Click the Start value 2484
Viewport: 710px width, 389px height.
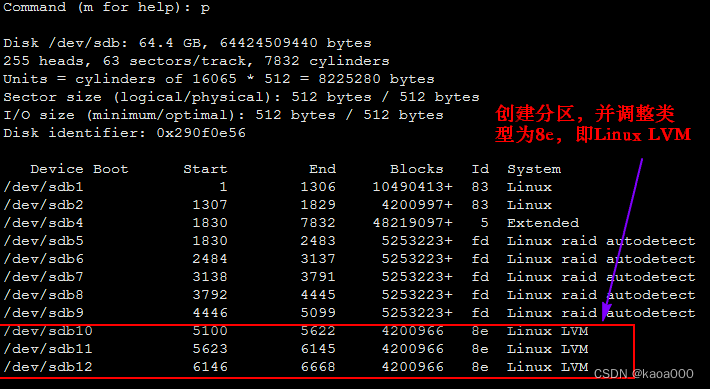click(x=210, y=259)
